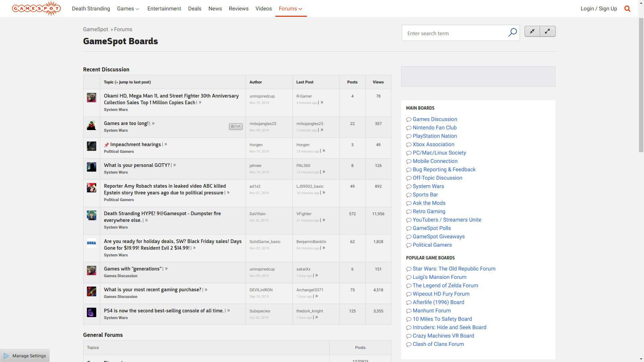Click the GameSpot breadcrumb link

point(96,29)
